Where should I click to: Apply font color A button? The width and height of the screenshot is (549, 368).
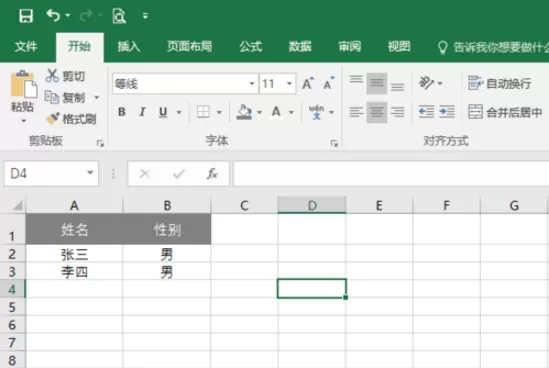tap(276, 112)
